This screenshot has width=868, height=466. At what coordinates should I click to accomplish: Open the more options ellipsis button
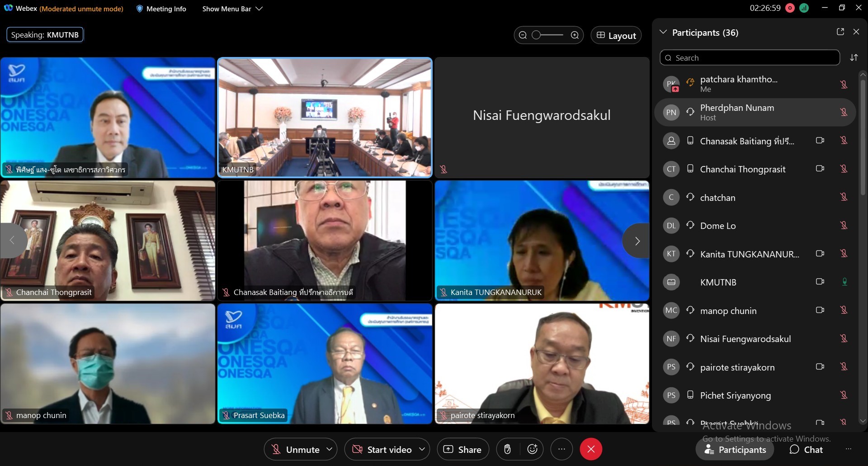click(561, 449)
